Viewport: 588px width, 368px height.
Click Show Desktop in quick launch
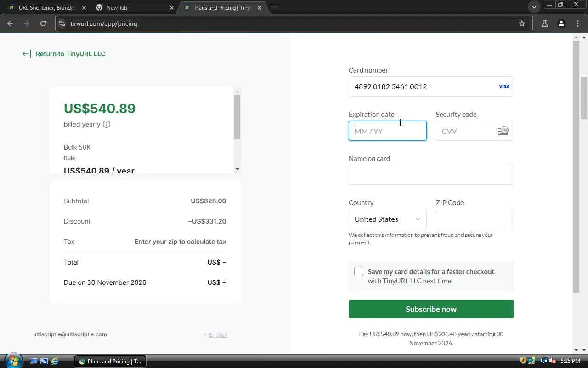34,362
